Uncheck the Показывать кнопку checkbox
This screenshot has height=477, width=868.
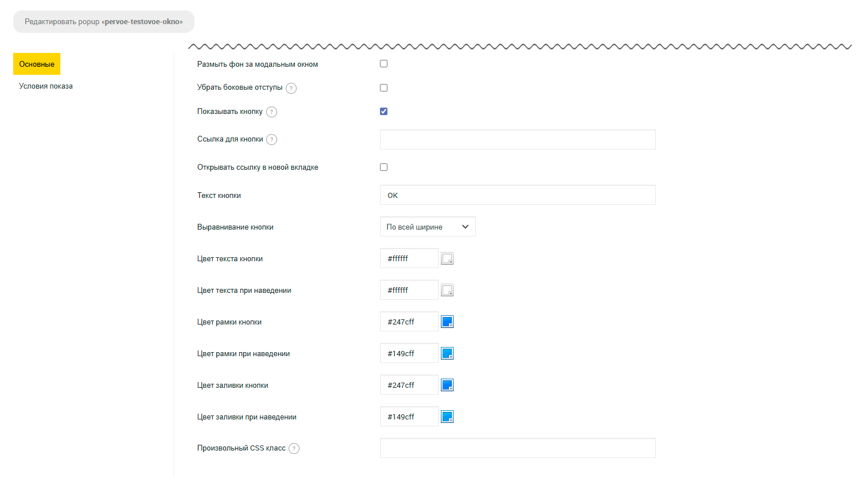coord(383,112)
